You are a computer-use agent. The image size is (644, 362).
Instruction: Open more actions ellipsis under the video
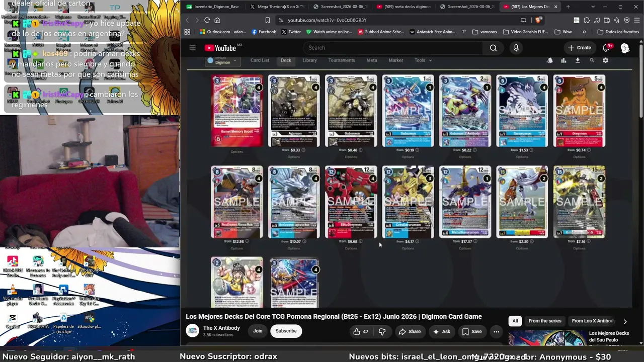(496, 331)
